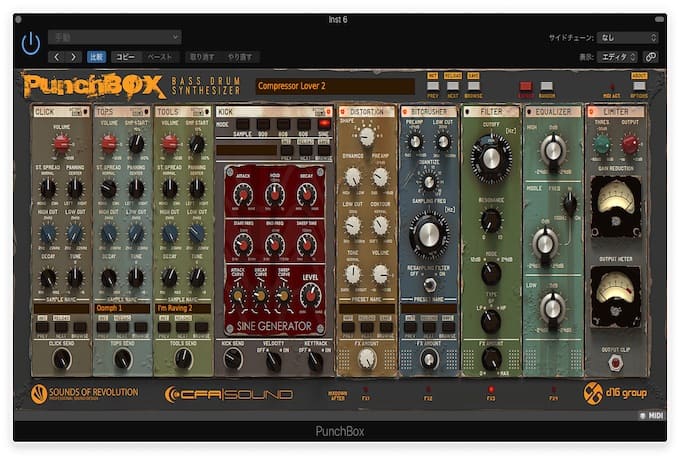Toggle the plugin power bypass button

tap(30, 43)
